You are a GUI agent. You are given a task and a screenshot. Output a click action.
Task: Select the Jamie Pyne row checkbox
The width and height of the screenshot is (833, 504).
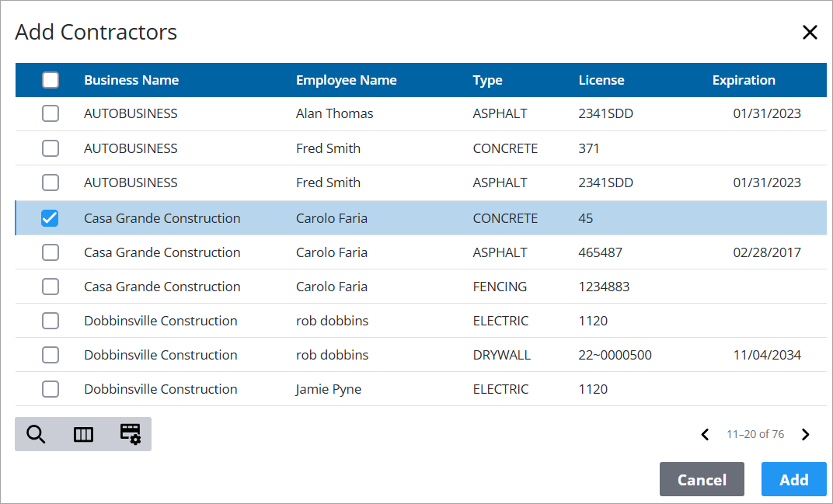click(51, 389)
